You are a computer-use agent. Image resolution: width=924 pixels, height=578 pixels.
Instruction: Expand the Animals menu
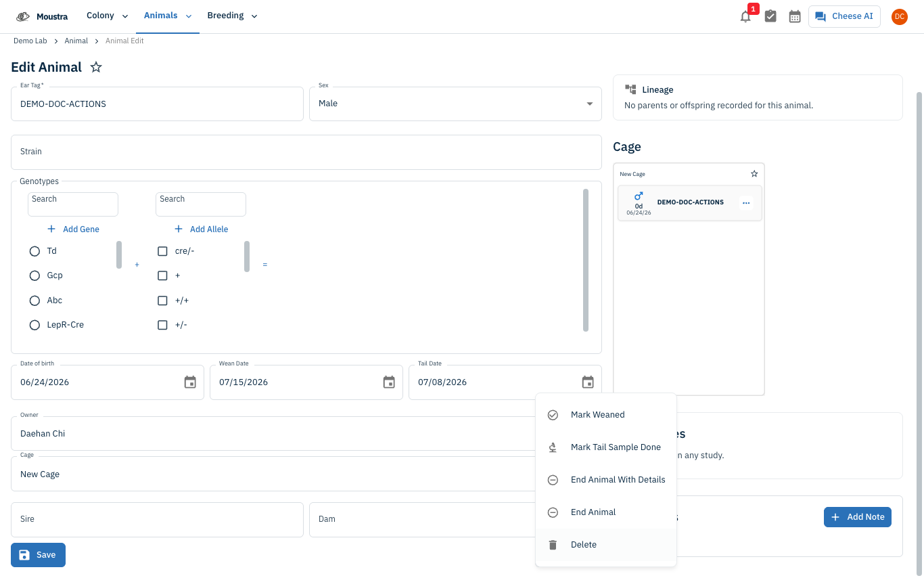[168, 16]
